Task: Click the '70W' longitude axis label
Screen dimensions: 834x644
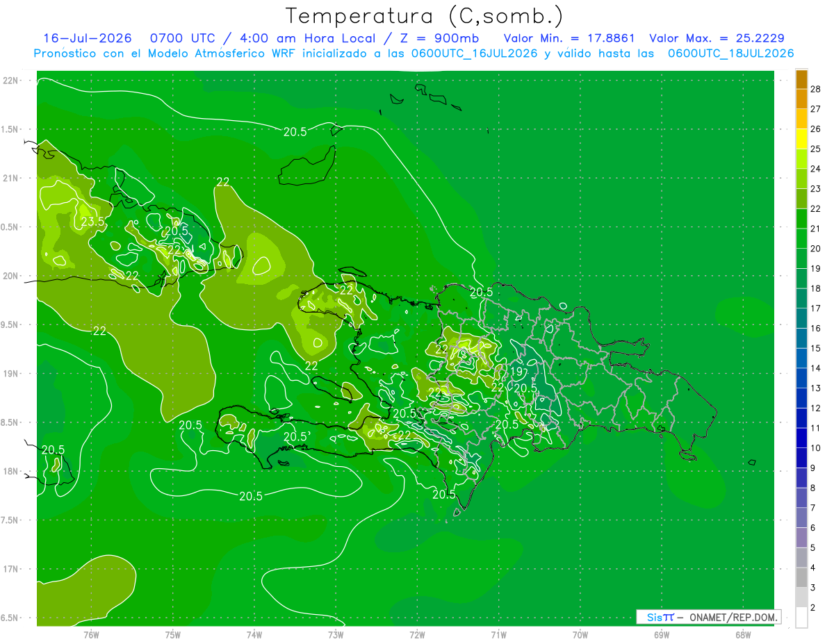Action: point(580,634)
